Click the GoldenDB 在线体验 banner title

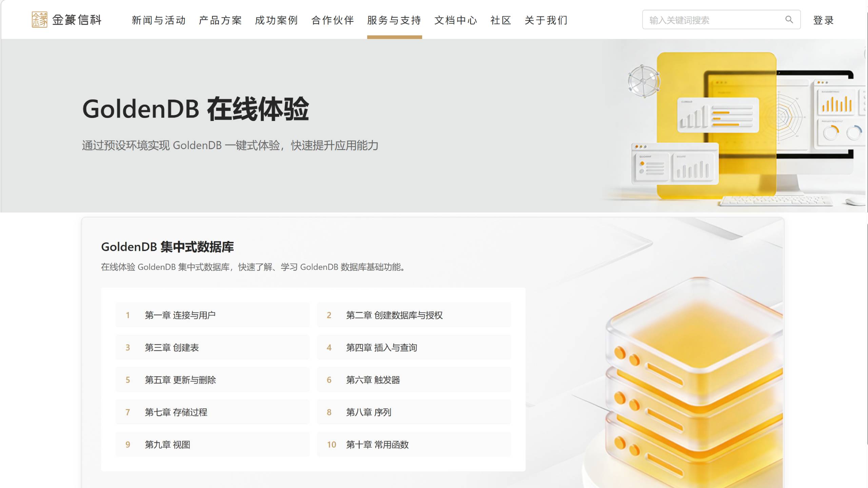196,109
